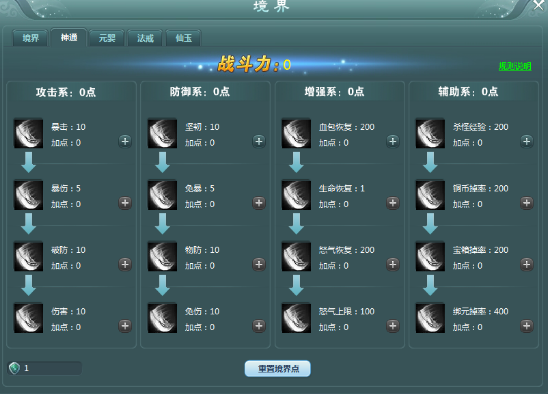Click the 免暴 skill icon
The width and height of the screenshot is (548, 394).
162,195
